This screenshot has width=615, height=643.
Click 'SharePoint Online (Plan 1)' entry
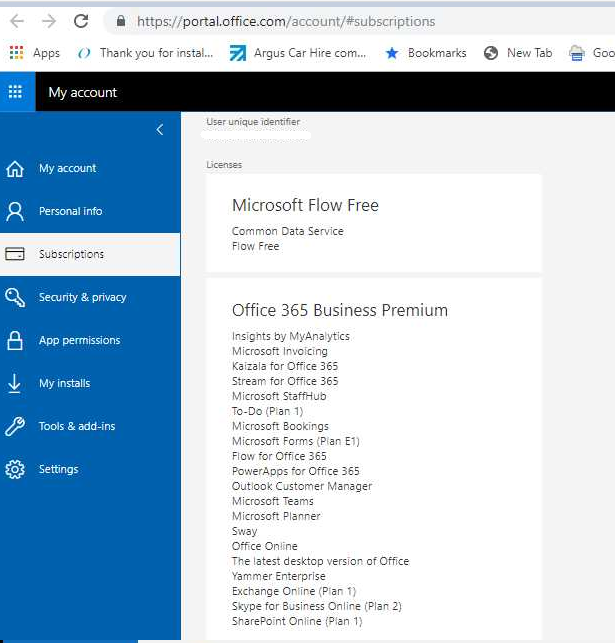tap(297, 621)
